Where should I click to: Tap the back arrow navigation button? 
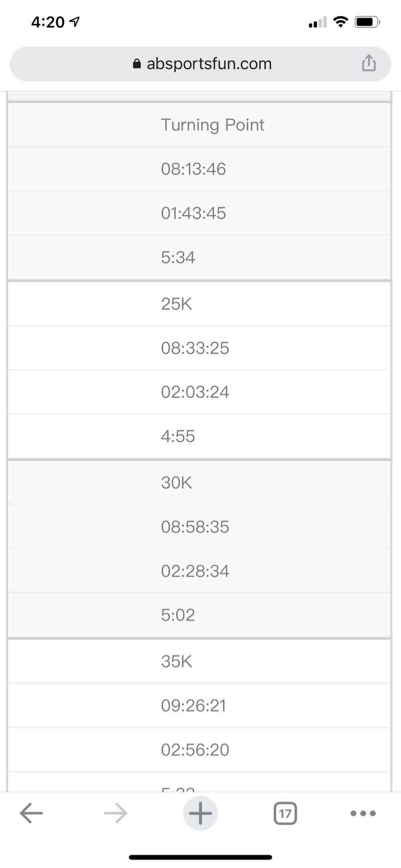tap(31, 813)
